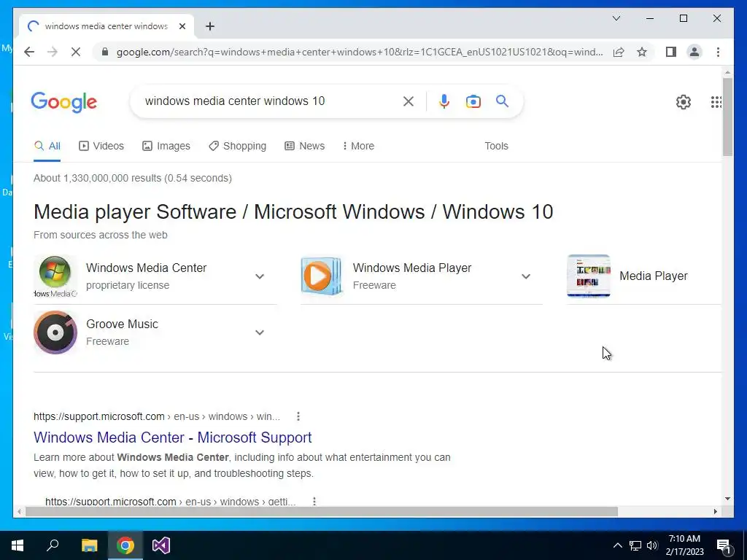Open the Windows Start menu
This screenshot has height=560, width=747.
(x=18, y=545)
